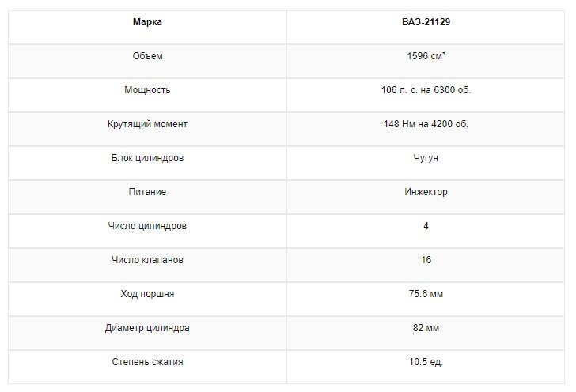Select the valve count value "16"
This screenshot has width=576, height=392.
pos(426,260)
